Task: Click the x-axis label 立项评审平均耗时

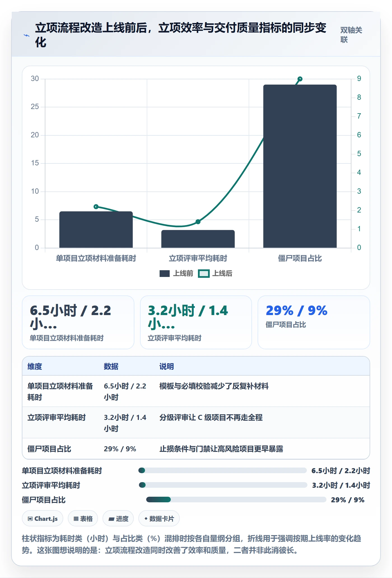Action: tap(198, 258)
